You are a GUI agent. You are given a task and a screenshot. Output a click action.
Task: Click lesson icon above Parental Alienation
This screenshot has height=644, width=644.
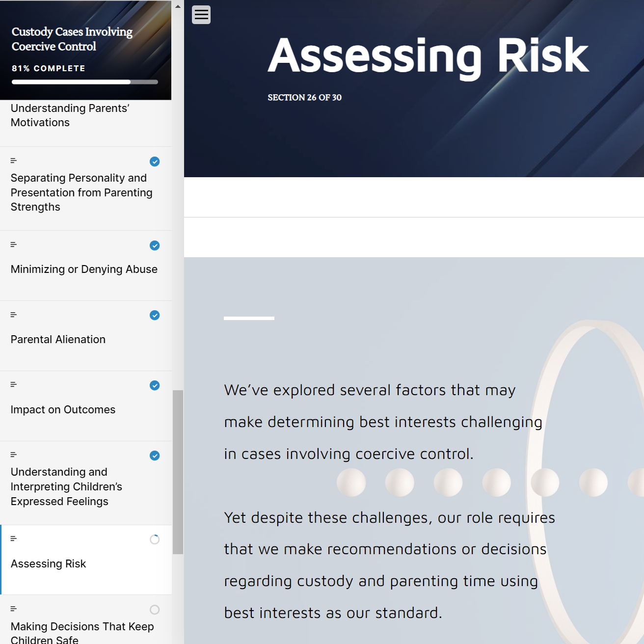14,315
